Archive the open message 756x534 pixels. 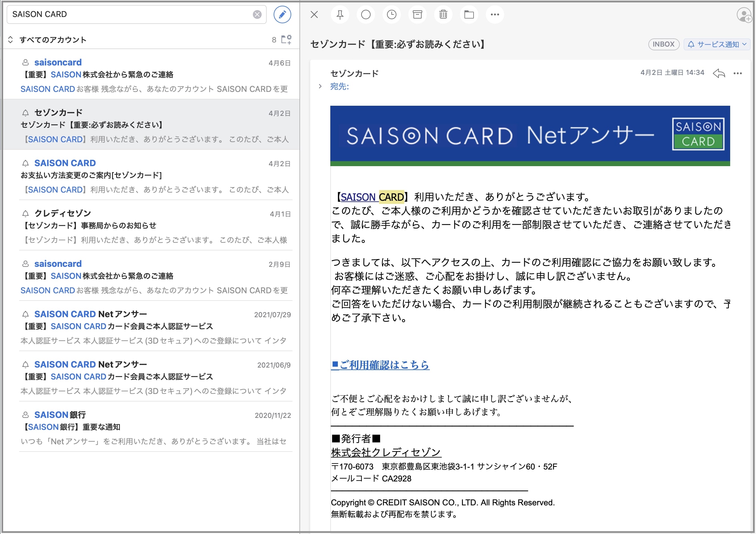417,14
